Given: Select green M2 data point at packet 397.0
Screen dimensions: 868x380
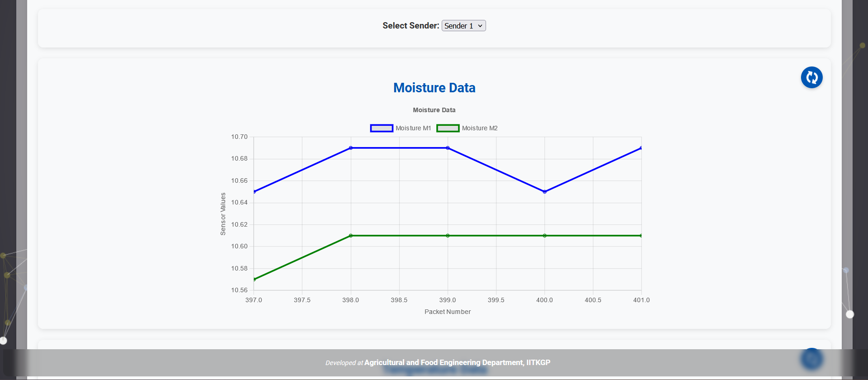Looking at the screenshot, I should pos(254,279).
